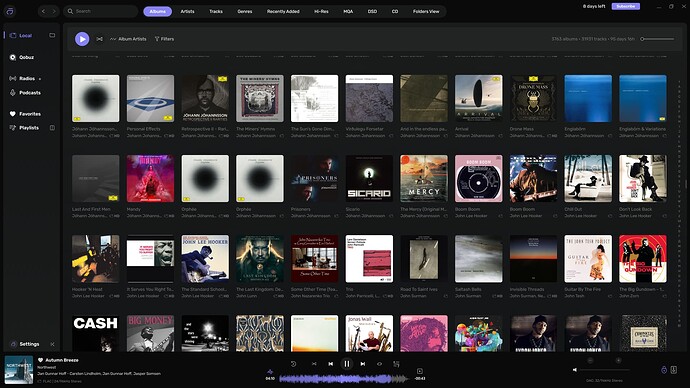The image size is (690, 388).
Task: Skip to the next track
Action: (363, 364)
